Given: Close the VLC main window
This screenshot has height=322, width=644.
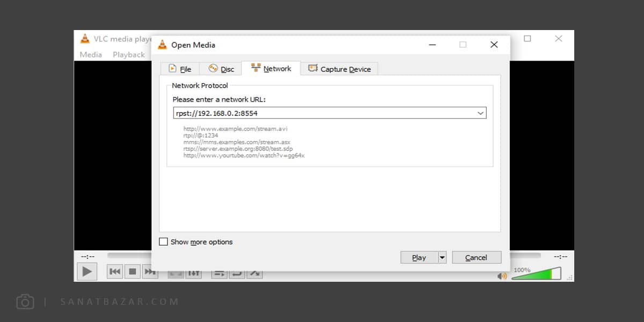Looking at the screenshot, I should pyautogui.click(x=559, y=39).
